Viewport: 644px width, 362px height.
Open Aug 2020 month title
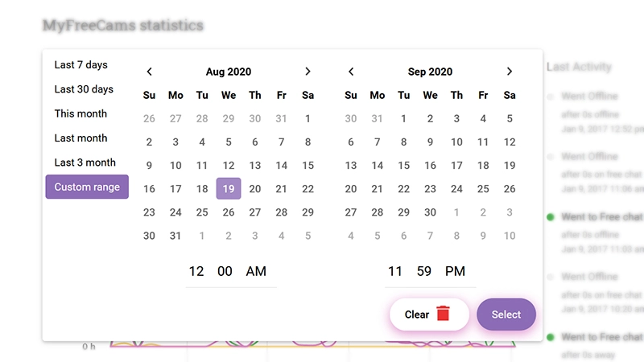[x=229, y=72]
